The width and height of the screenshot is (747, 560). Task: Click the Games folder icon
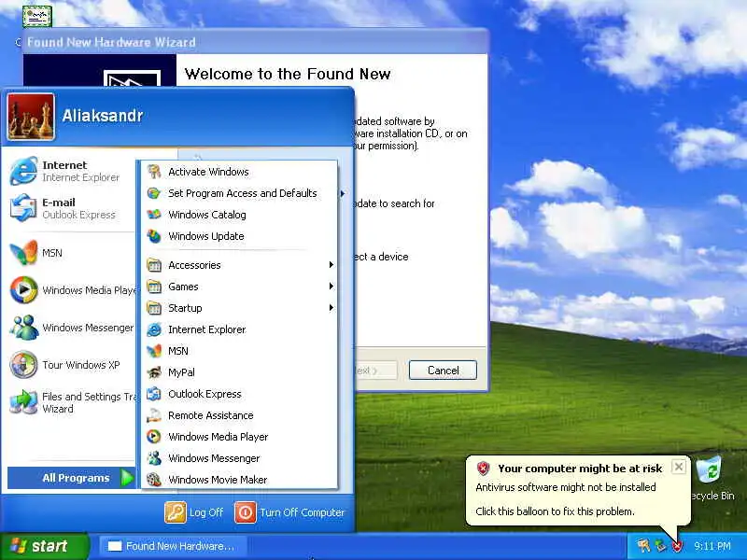[154, 287]
